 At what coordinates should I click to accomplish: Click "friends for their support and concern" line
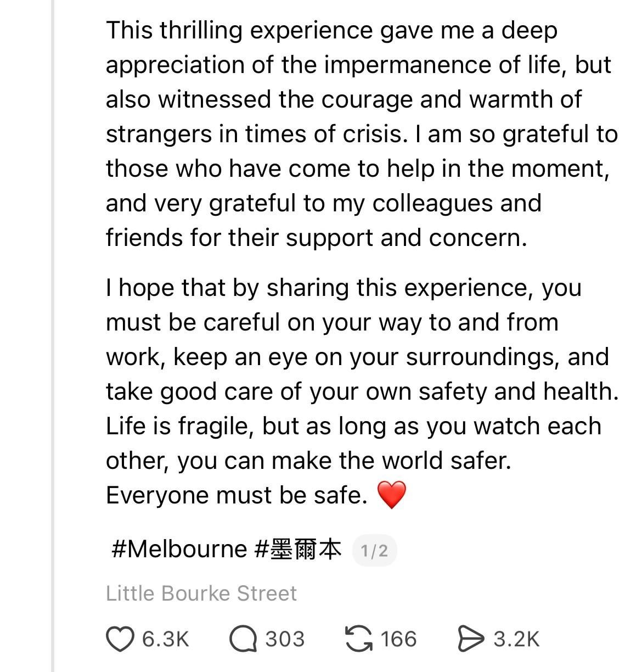tap(316, 238)
